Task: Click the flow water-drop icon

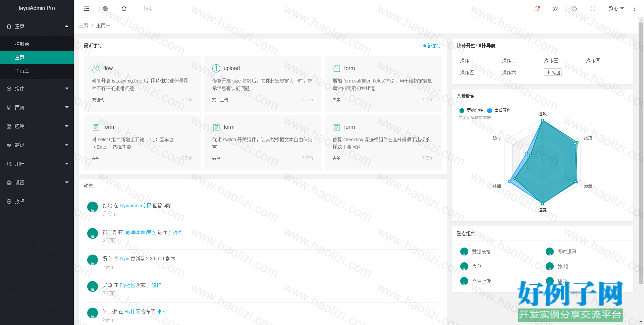Action: point(96,68)
